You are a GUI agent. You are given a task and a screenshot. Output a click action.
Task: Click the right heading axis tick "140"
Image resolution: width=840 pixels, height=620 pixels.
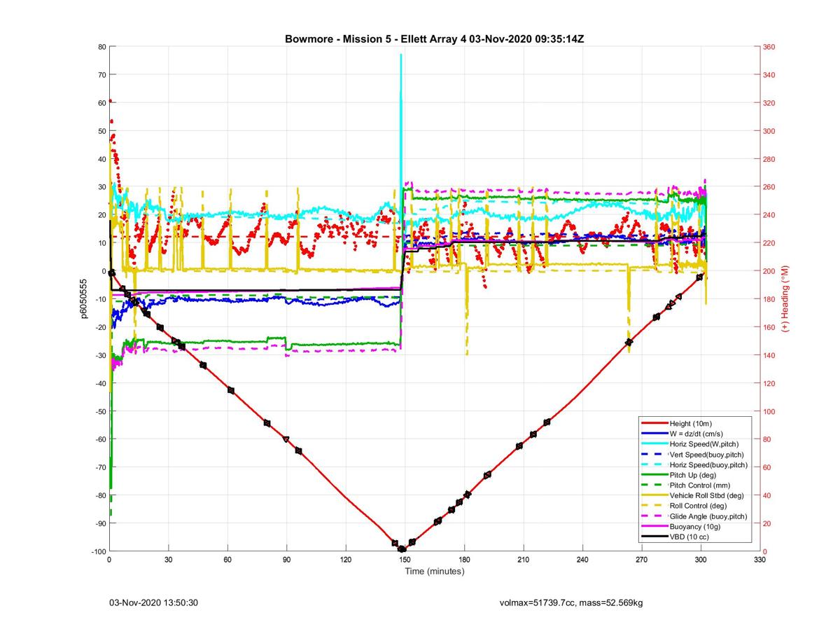(769, 355)
